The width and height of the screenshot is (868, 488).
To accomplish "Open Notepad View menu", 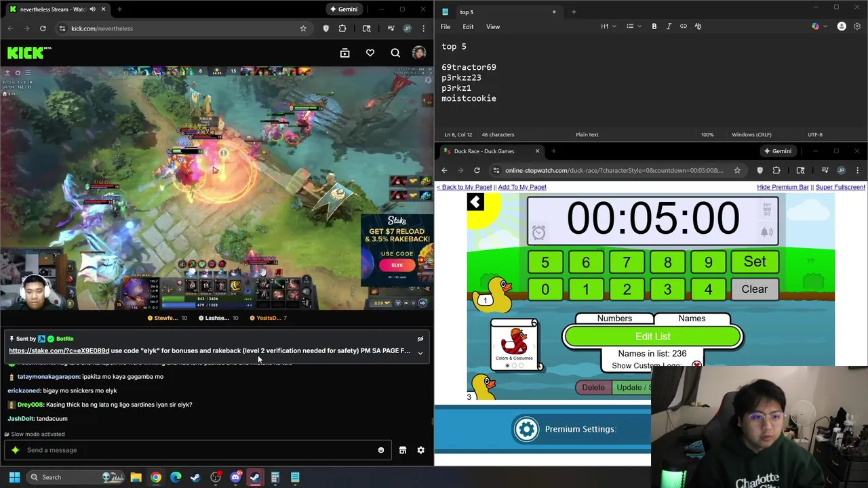I will 493,26.
